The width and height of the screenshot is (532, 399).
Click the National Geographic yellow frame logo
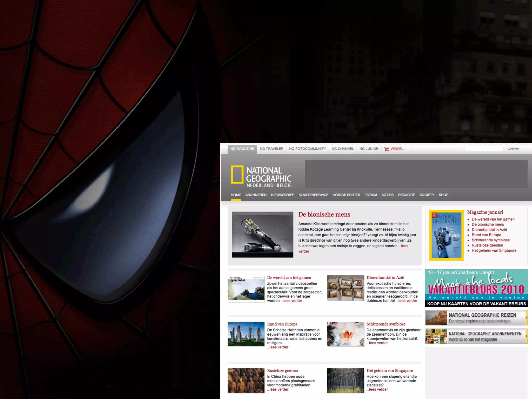[237, 175]
